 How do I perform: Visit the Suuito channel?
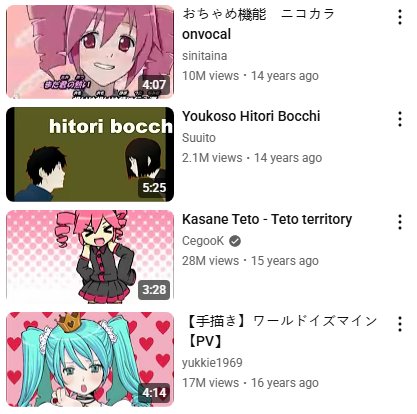199,138
